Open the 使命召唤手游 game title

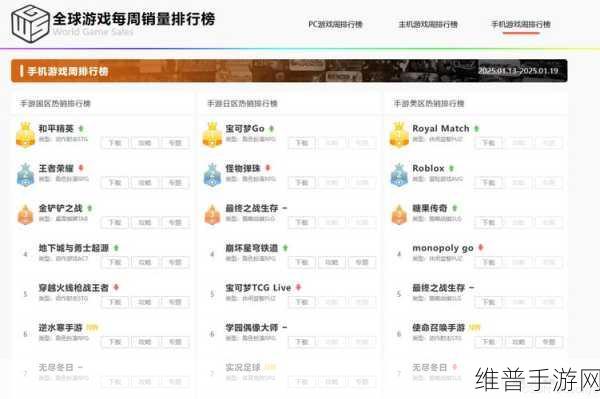[439, 327]
